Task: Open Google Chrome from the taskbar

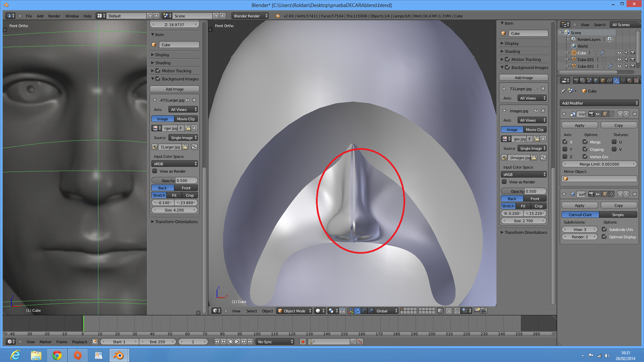Action: tap(57, 355)
